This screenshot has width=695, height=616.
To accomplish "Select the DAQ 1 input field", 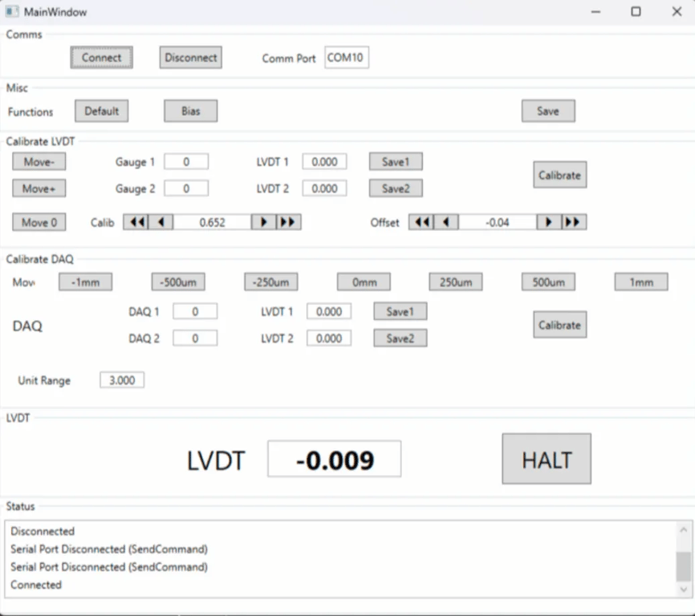I will coord(195,311).
